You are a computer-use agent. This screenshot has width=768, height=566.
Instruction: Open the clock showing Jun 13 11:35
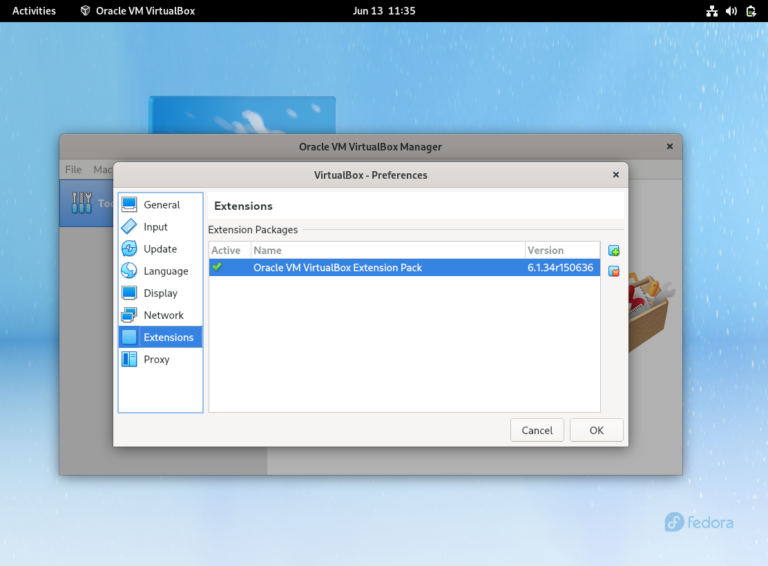coord(384,11)
